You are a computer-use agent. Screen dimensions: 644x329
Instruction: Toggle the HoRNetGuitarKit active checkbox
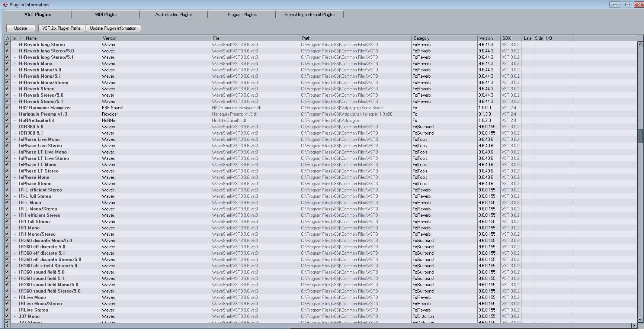pos(7,120)
